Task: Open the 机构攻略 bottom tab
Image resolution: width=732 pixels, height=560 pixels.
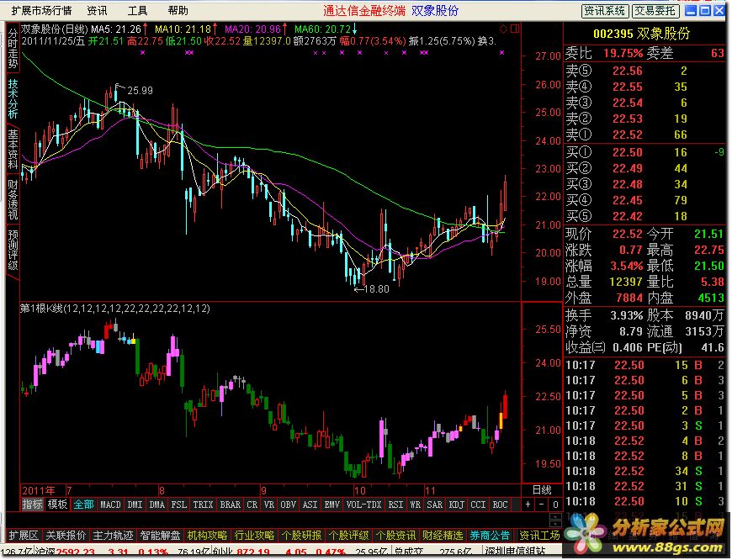Action: (x=207, y=536)
